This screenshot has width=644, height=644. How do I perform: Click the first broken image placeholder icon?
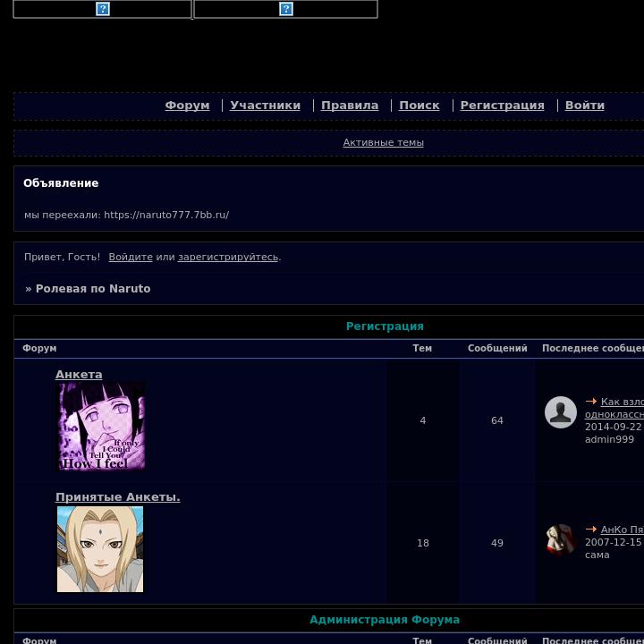(x=103, y=9)
